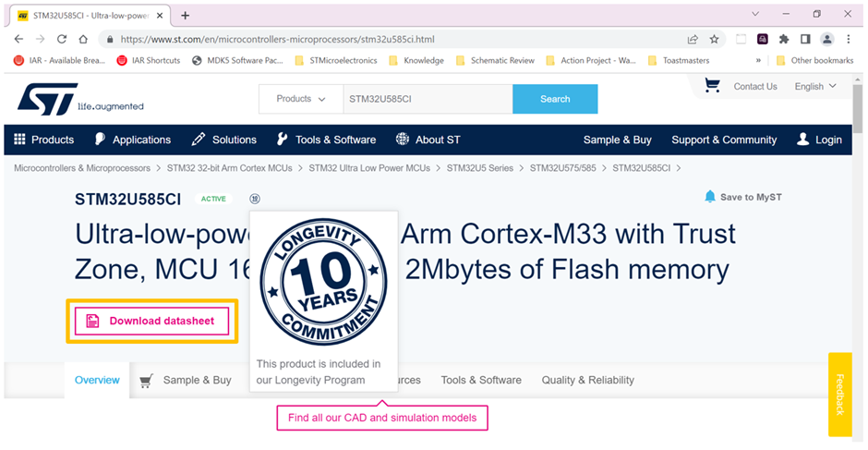868x450 pixels.
Task: Open the Chrome profile avatar
Action: (x=827, y=39)
